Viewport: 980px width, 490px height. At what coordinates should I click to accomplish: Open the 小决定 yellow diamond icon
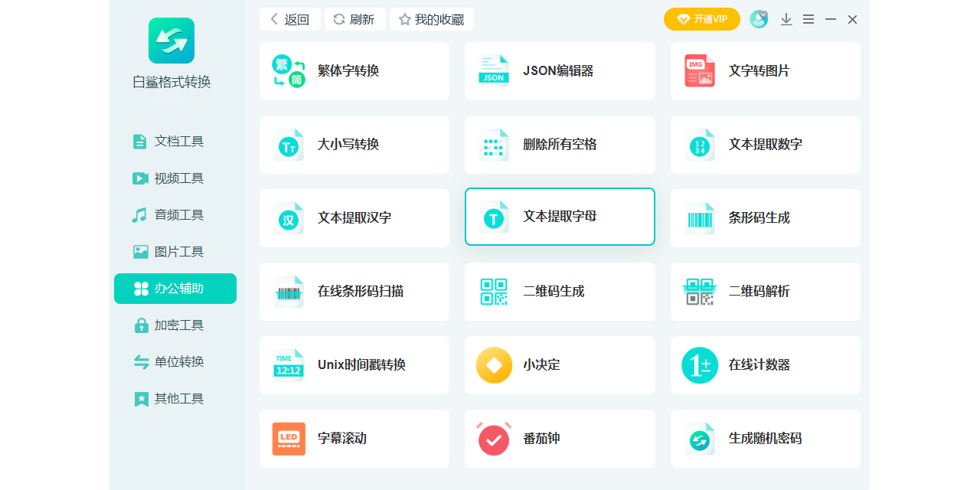494,365
